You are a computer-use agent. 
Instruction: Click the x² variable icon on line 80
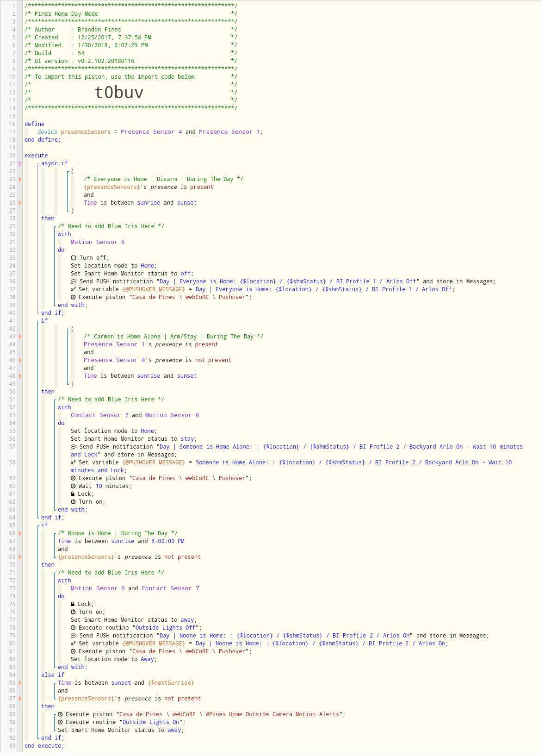pos(73,644)
